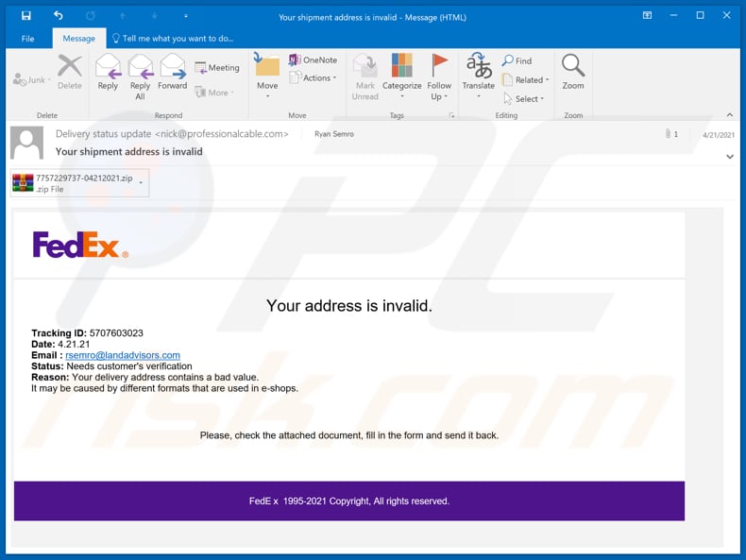This screenshot has height=560, width=746.
Task: Undo with the quick access arrow
Action: (58, 16)
